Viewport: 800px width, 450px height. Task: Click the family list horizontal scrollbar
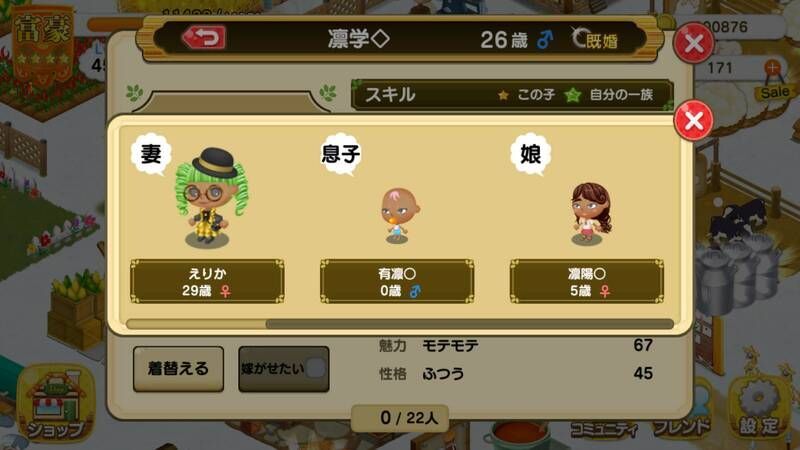click(x=400, y=324)
